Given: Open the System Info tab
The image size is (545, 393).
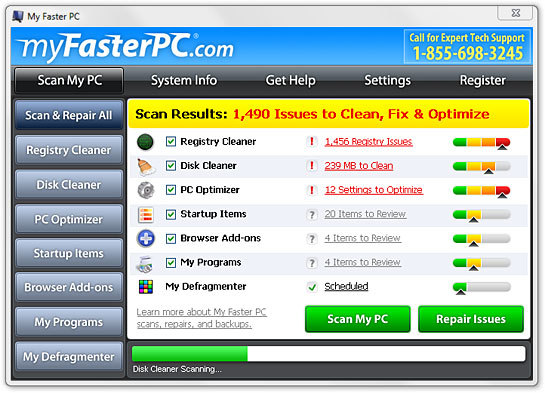Looking at the screenshot, I should (184, 80).
